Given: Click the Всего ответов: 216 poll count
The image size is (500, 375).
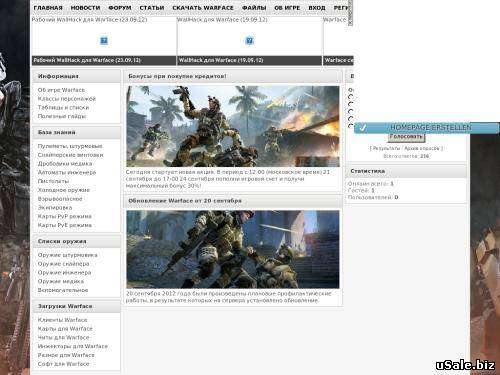Looking at the screenshot, I should pos(406,156).
